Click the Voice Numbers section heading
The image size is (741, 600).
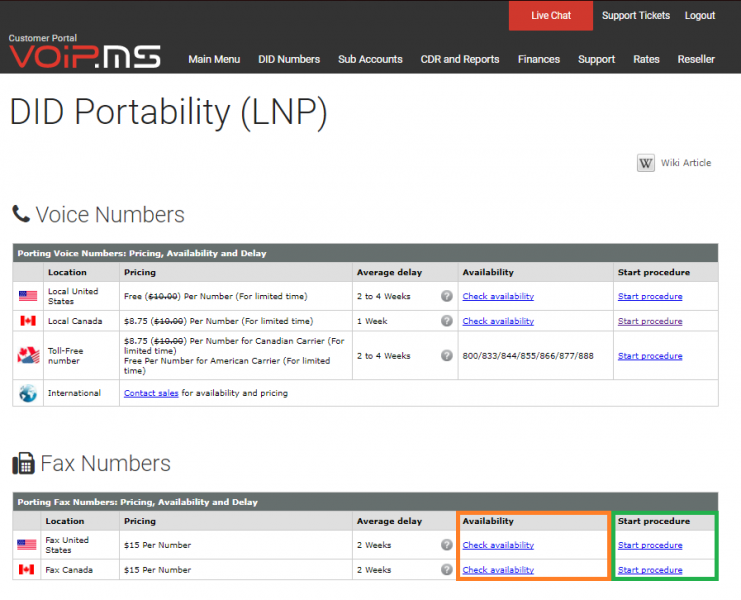pos(110,214)
